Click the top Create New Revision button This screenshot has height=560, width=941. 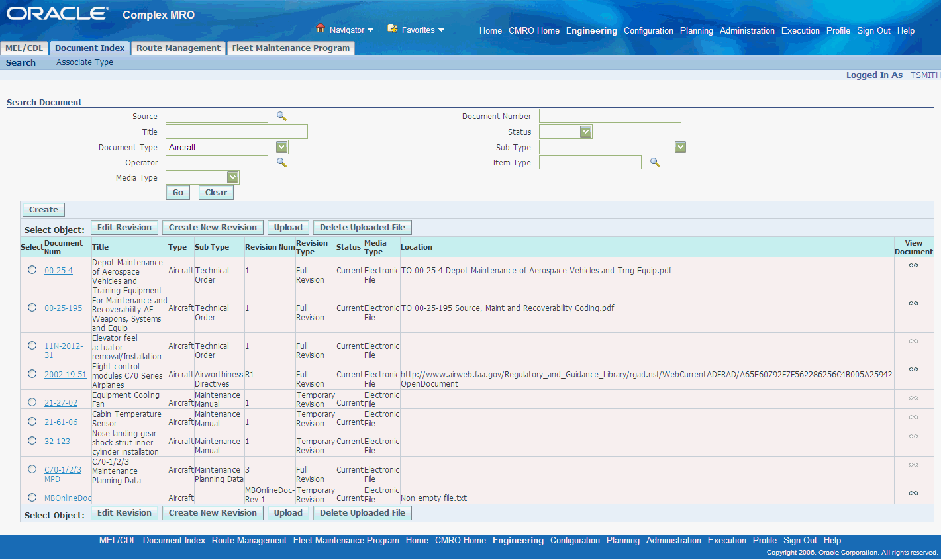click(x=213, y=228)
